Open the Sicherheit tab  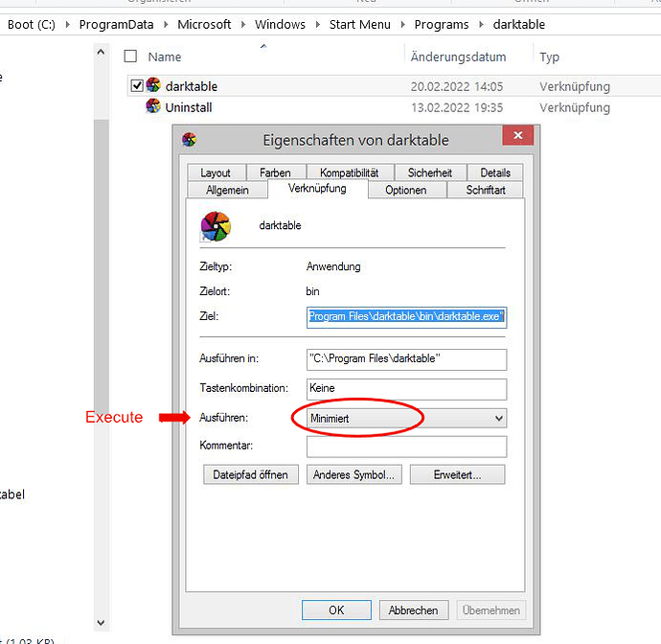coord(430,172)
